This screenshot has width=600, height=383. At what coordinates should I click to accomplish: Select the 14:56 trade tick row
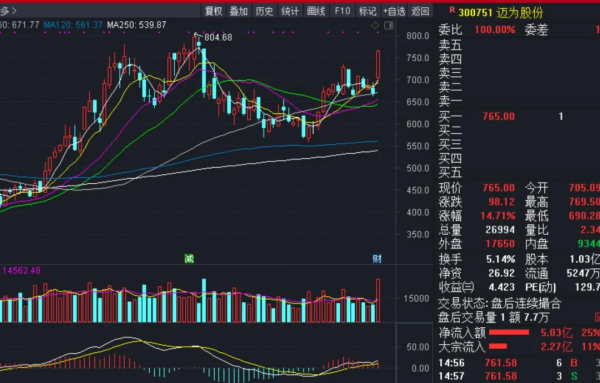point(519,363)
